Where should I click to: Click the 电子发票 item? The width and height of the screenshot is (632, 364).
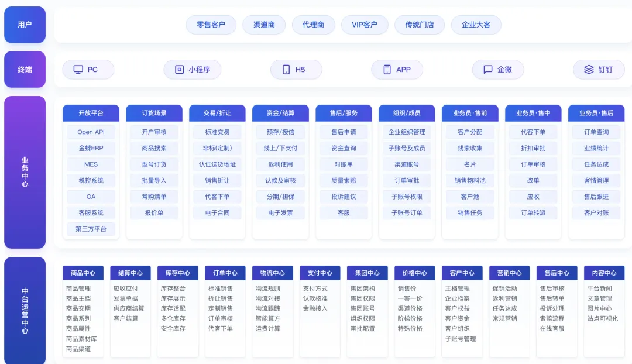pyautogui.click(x=280, y=212)
